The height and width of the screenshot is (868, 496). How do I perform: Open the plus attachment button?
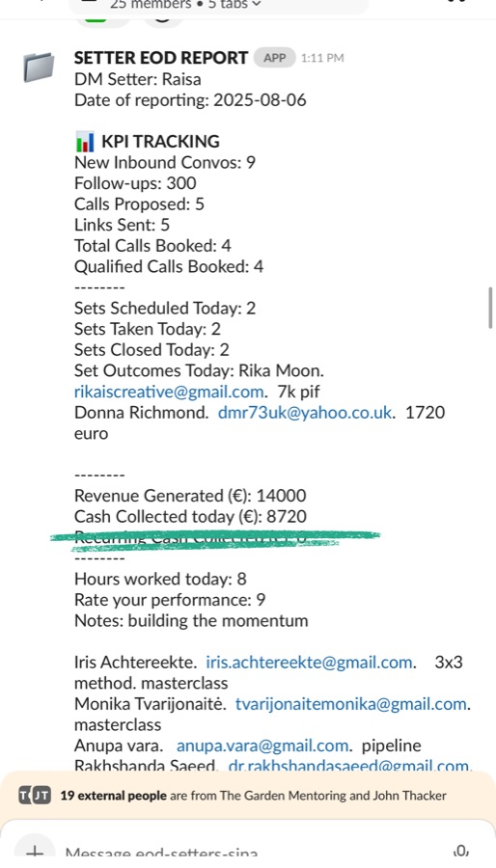35,852
